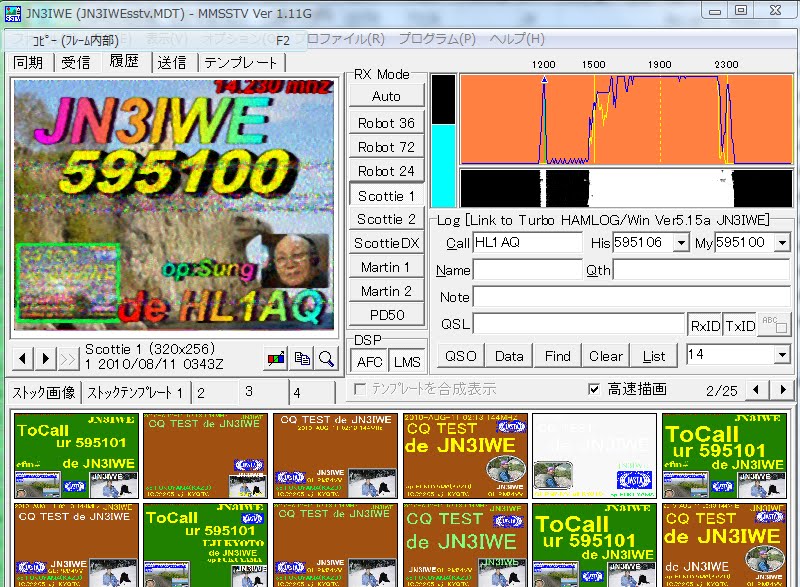
Task: Select Robot 24 RX mode
Action: point(386,171)
